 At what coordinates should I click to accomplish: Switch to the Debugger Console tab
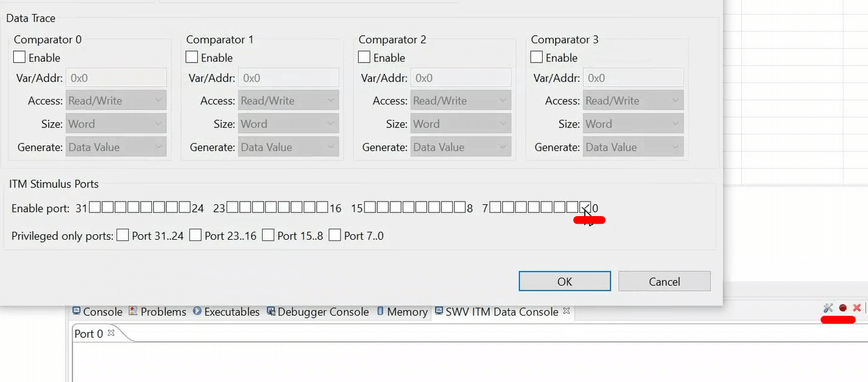317,312
